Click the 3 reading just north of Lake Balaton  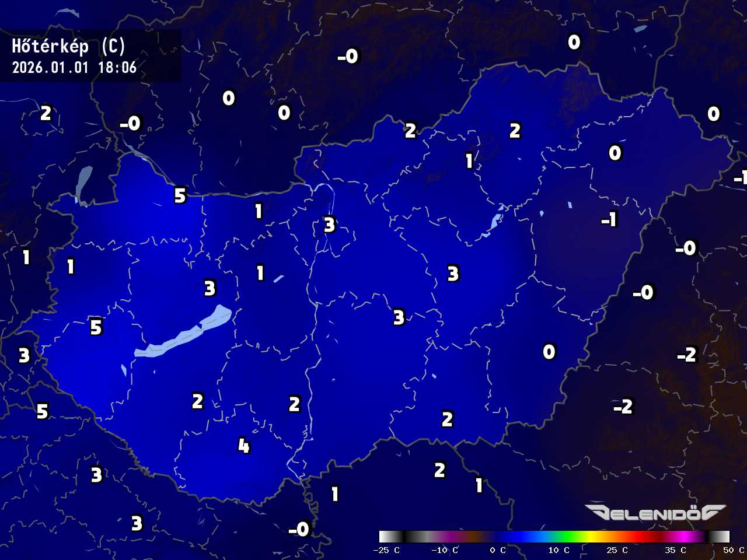coord(210,288)
